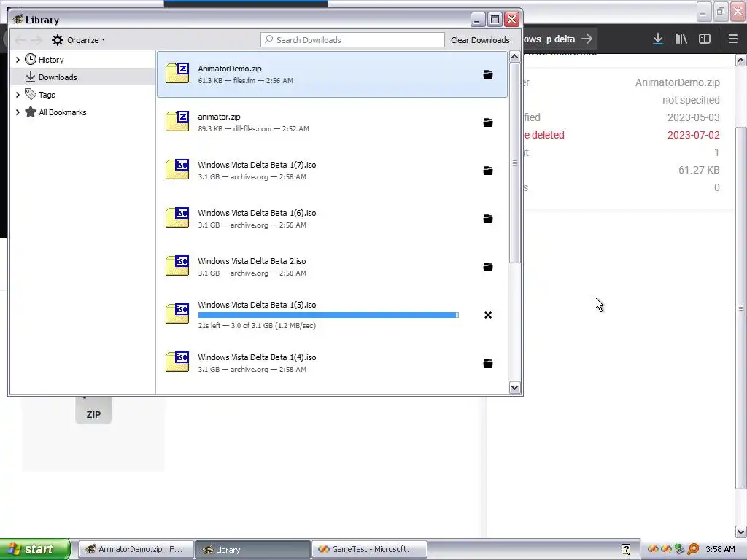Click the help icon in the taskbar
Viewport: 747px width, 560px height.
click(x=625, y=549)
